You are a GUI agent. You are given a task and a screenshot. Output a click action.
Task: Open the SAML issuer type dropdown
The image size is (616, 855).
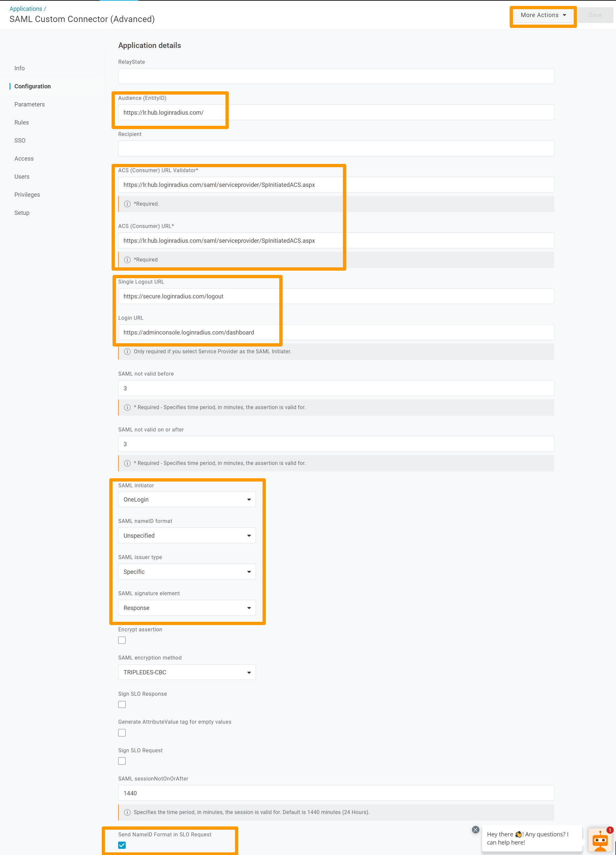[x=186, y=572]
